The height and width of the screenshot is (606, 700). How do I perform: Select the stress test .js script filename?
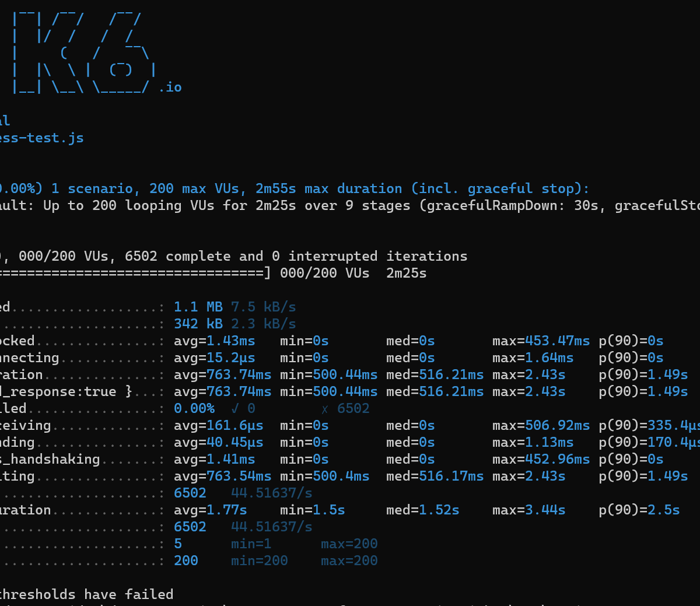pos(41,138)
